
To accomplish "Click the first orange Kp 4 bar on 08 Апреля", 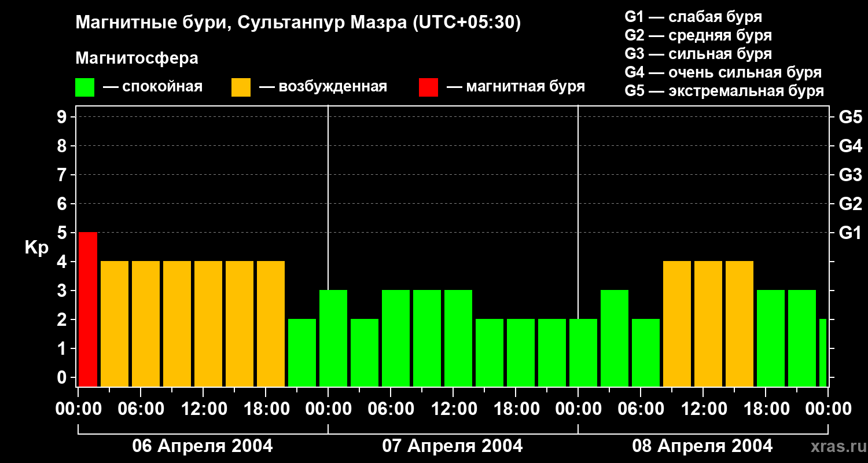I will tap(677, 324).
